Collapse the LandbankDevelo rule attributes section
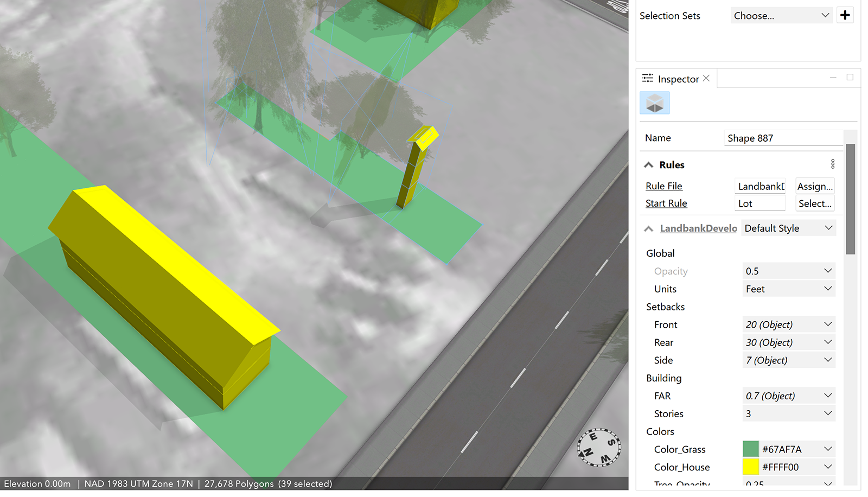 click(649, 229)
